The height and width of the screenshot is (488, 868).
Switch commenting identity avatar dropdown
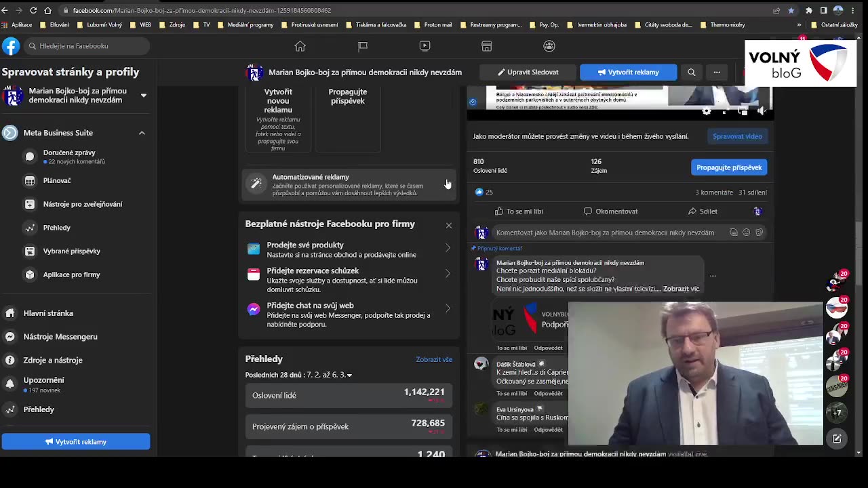pos(757,211)
